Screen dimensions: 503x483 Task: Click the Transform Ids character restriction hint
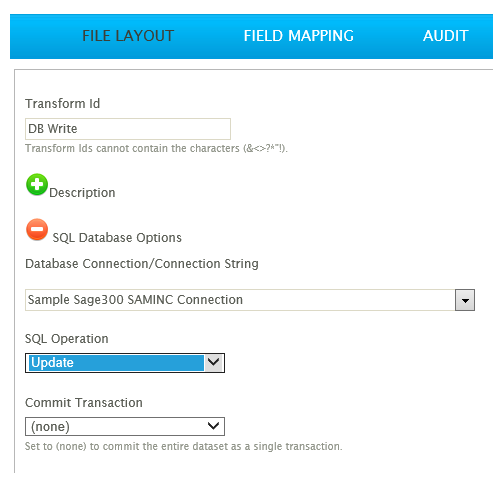[156, 148]
